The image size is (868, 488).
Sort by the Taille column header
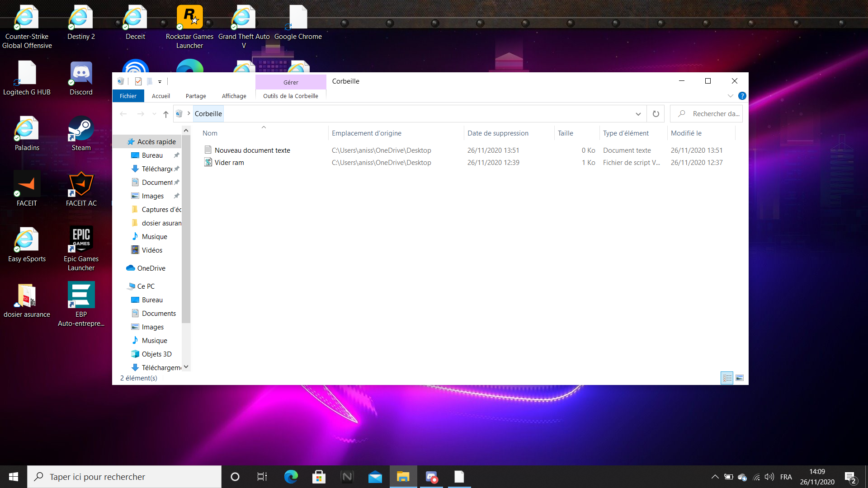pyautogui.click(x=577, y=133)
